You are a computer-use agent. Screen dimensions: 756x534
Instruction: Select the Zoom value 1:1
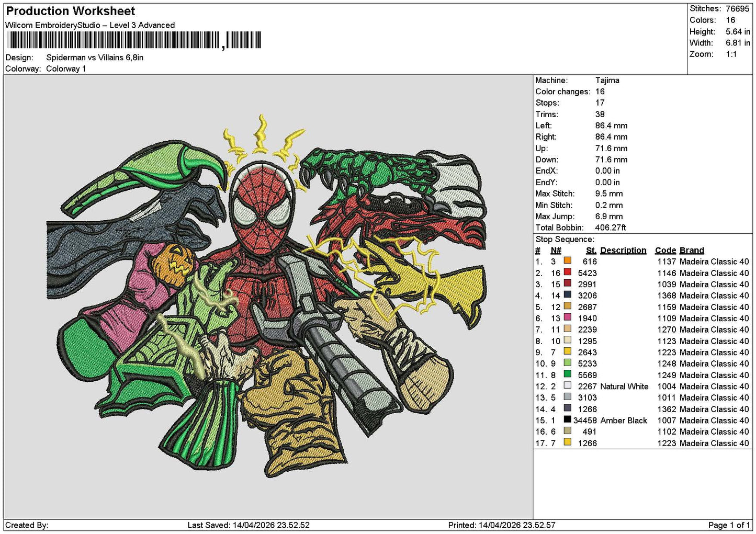pos(731,54)
